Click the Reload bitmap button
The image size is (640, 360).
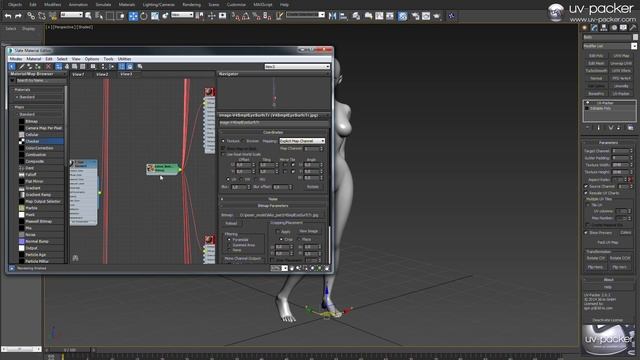pos(231,223)
